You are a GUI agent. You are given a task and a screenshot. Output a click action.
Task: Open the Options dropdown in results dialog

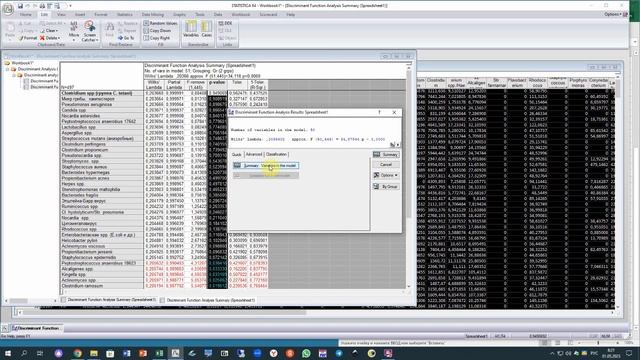(x=386, y=175)
